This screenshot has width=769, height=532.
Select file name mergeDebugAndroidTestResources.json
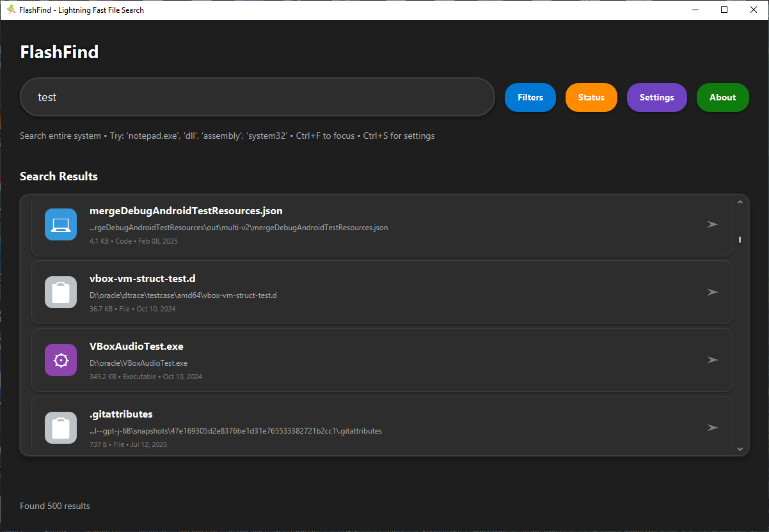point(186,210)
